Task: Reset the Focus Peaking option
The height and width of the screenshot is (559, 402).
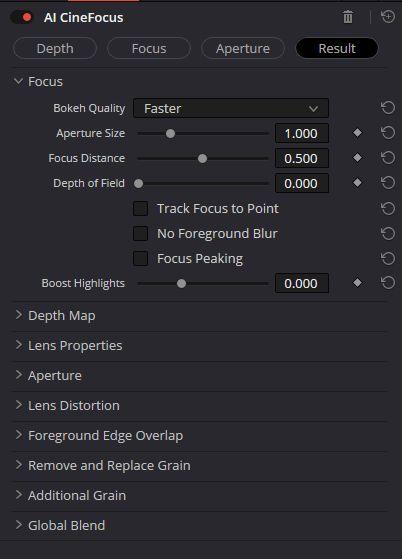Action: [388, 258]
